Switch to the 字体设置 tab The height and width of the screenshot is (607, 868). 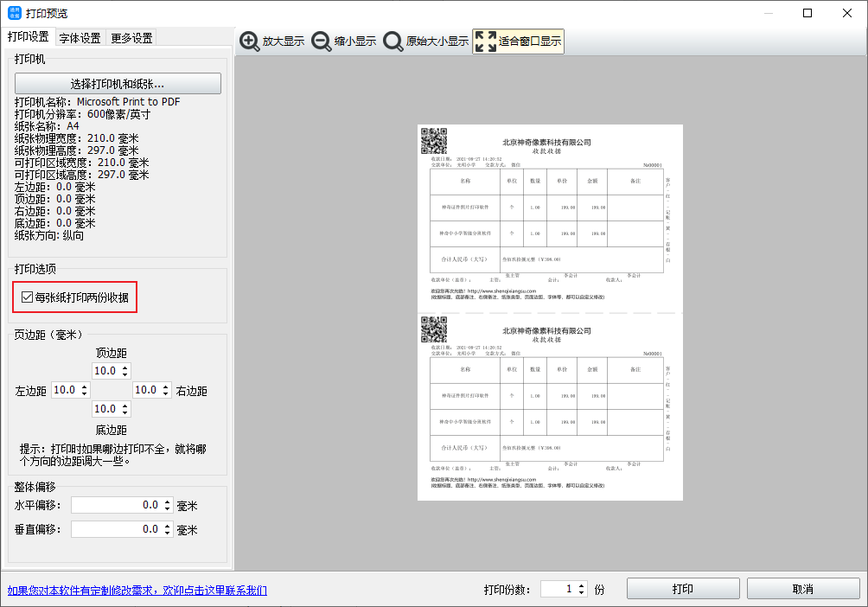[x=80, y=38]
